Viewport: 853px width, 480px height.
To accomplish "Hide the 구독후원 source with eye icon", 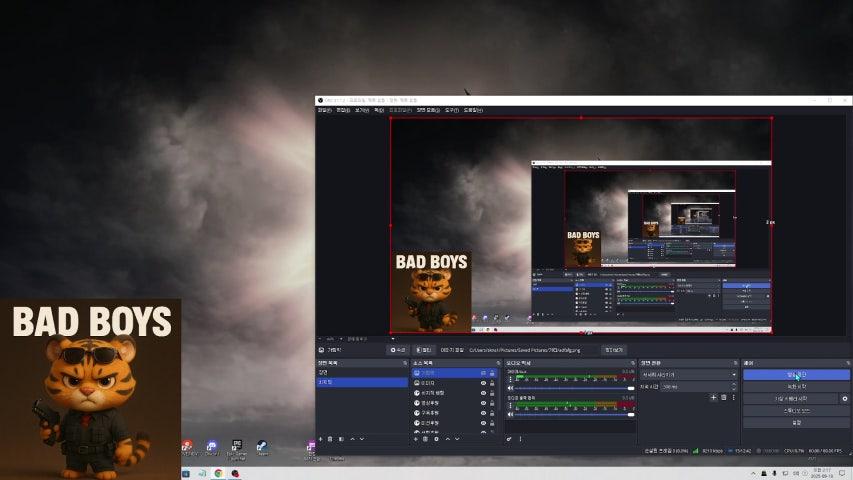I will [x=483, y=413].
